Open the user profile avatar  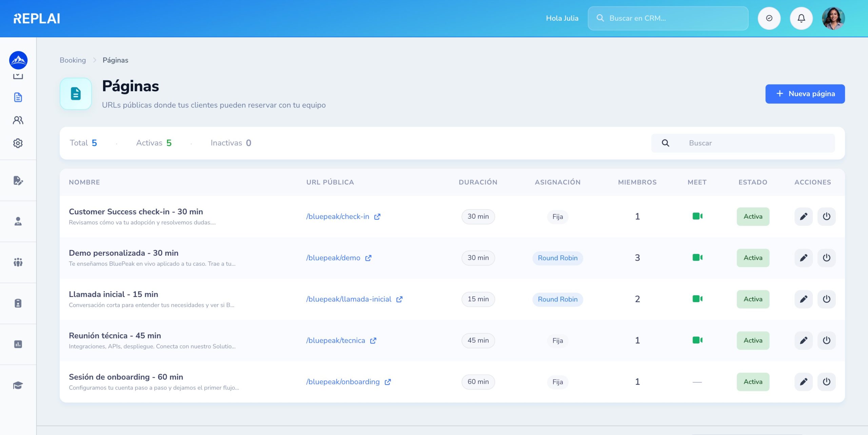pos(833,18)
